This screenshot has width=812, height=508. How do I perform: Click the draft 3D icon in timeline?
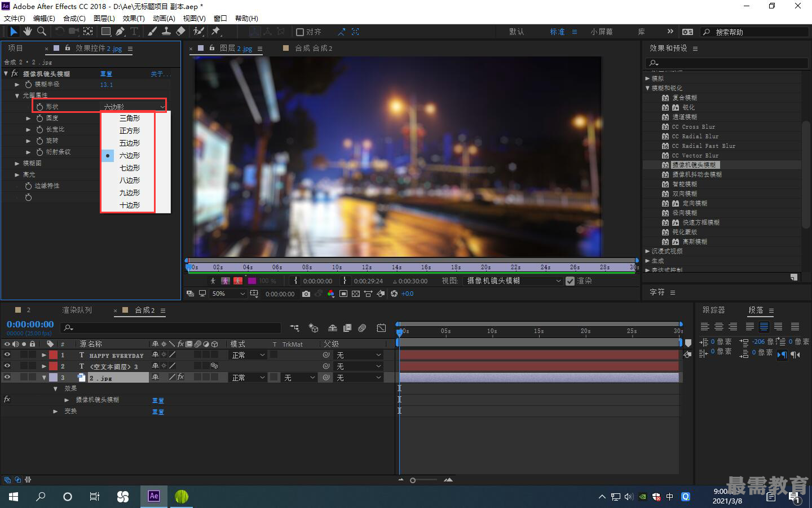(314, 328)
